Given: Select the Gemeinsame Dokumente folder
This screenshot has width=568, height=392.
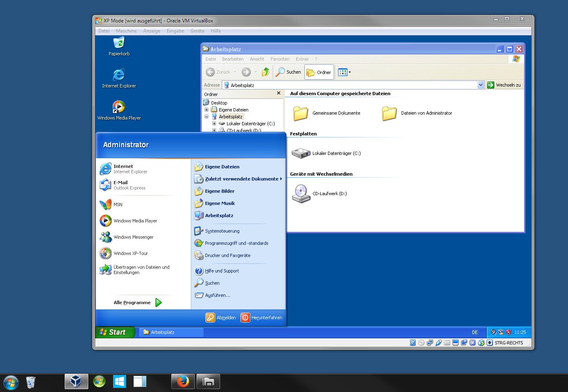Looking at the screenshot, I should [x=326, y=113].
